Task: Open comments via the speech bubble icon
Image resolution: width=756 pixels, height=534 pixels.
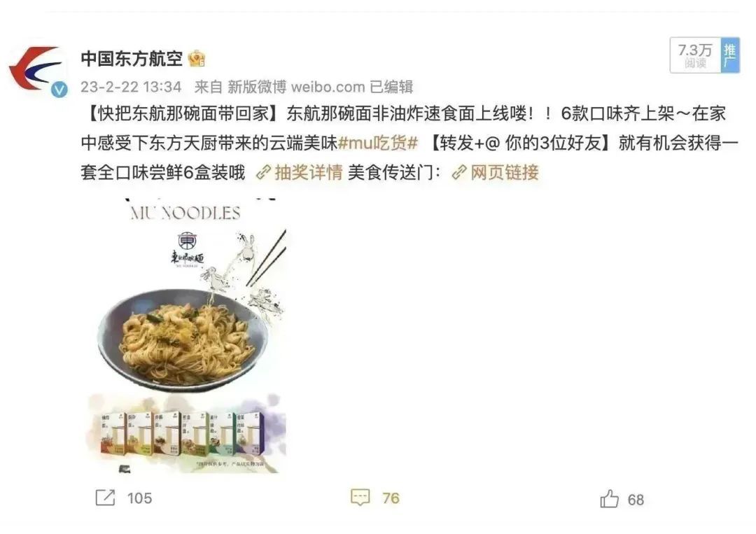Action: (360, 497)
